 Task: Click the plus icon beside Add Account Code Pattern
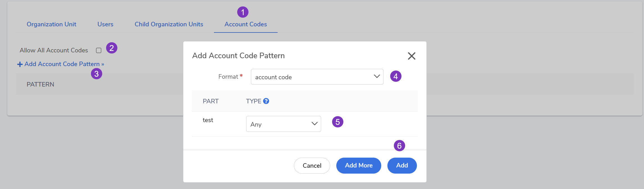pyautogui.click(x=20, y=64)
